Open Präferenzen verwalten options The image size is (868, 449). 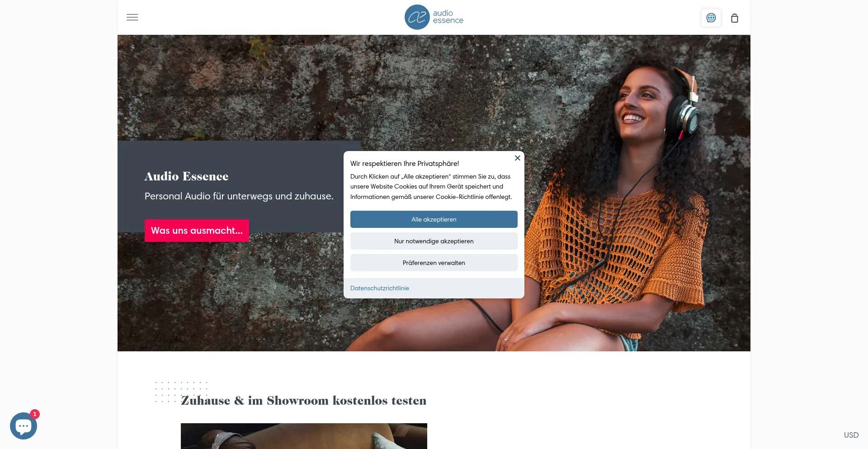[x=434, y=263]
